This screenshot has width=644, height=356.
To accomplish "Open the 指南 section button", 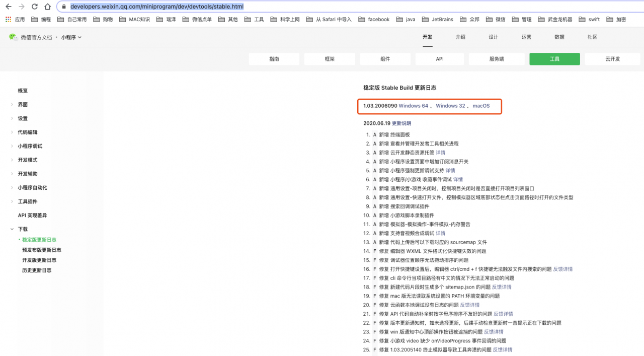I will click(274, 59).
